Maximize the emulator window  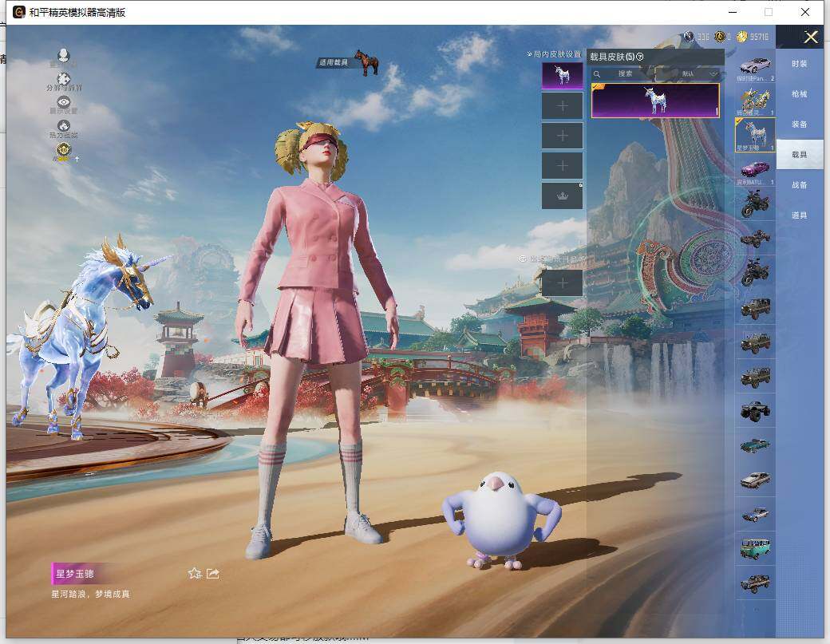click(x=769, y=12)
